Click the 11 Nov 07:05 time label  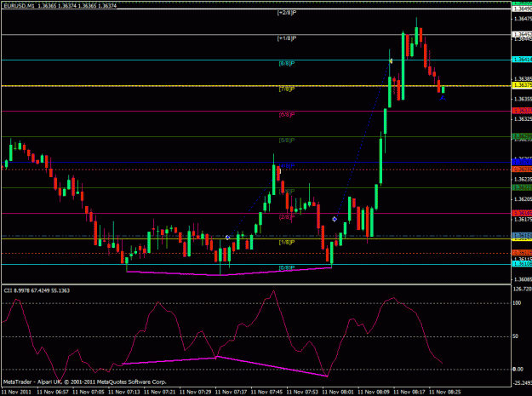(x=89, y=392)
